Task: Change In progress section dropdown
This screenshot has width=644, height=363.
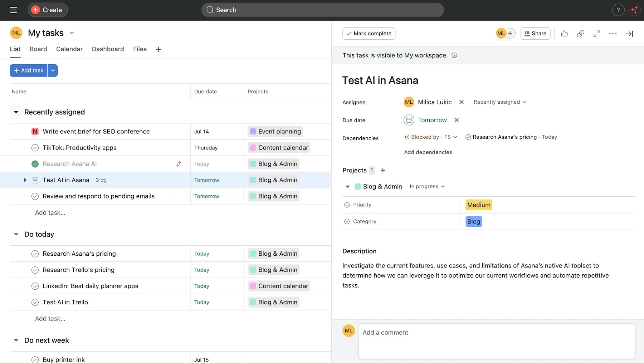Action: (427, 186)
